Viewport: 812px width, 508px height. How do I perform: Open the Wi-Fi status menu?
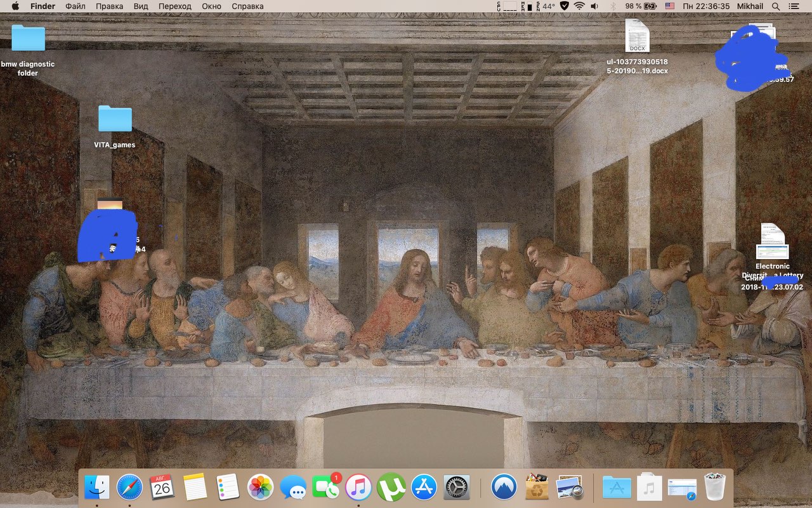[x=579, y=6]
